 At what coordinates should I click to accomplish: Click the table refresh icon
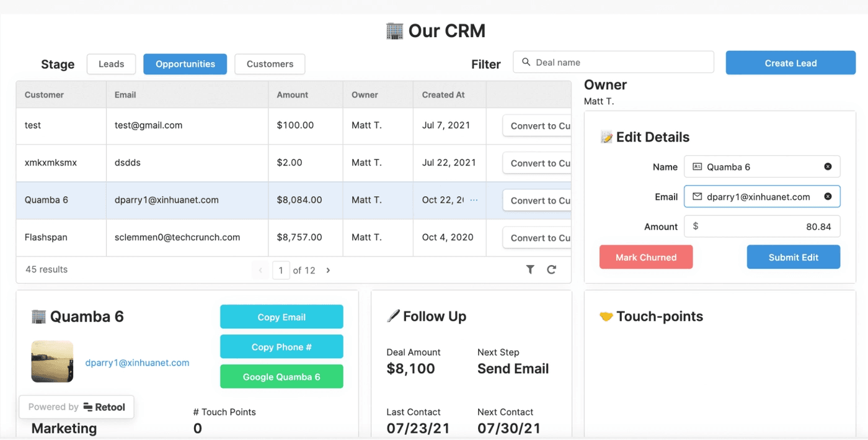(551, 269)
